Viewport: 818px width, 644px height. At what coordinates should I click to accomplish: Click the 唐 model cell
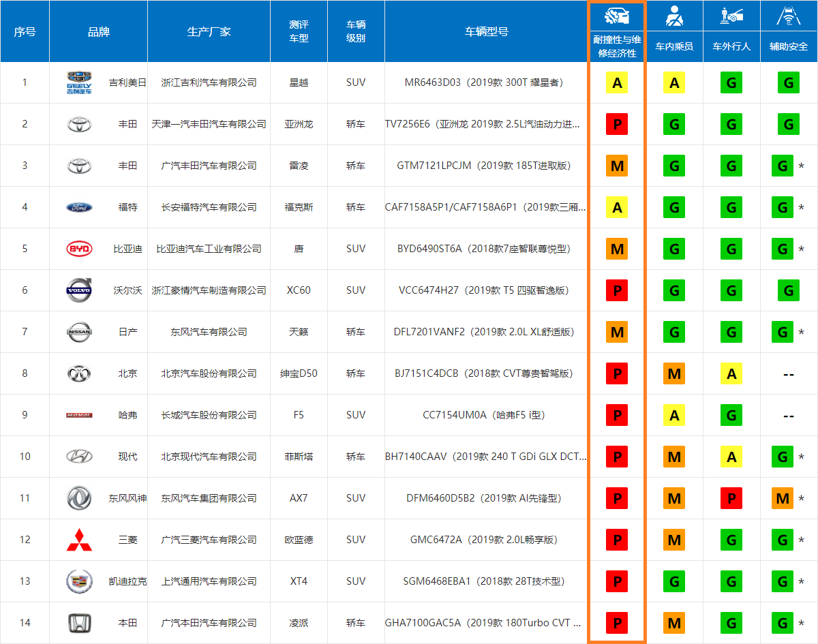[x=299, y=249]
